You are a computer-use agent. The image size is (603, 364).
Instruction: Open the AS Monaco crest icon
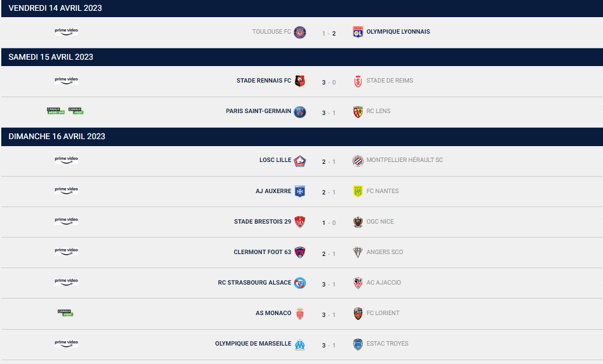point(300,314)
